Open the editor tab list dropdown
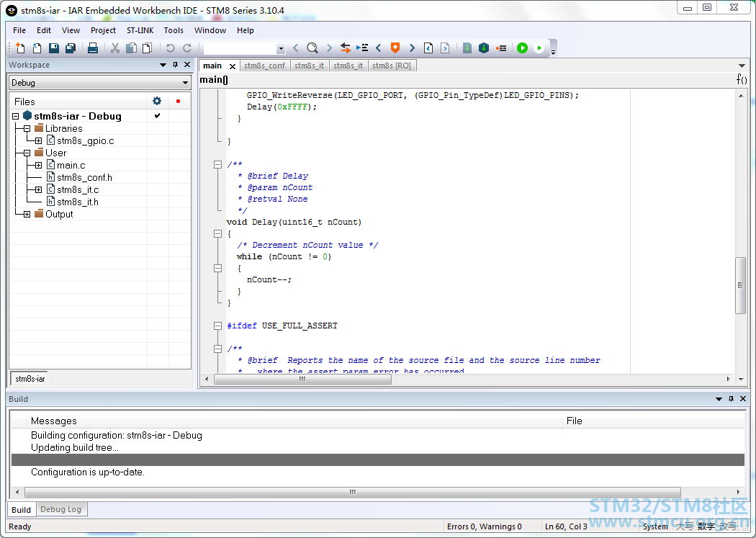756x538 pixels. click(x=742, y=66)
